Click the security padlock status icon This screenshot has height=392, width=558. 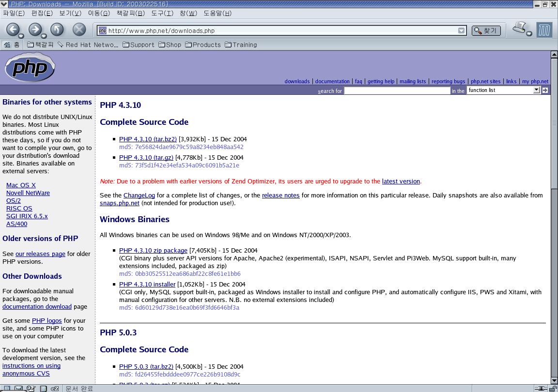pyautogui.click(x=553, y=389)
